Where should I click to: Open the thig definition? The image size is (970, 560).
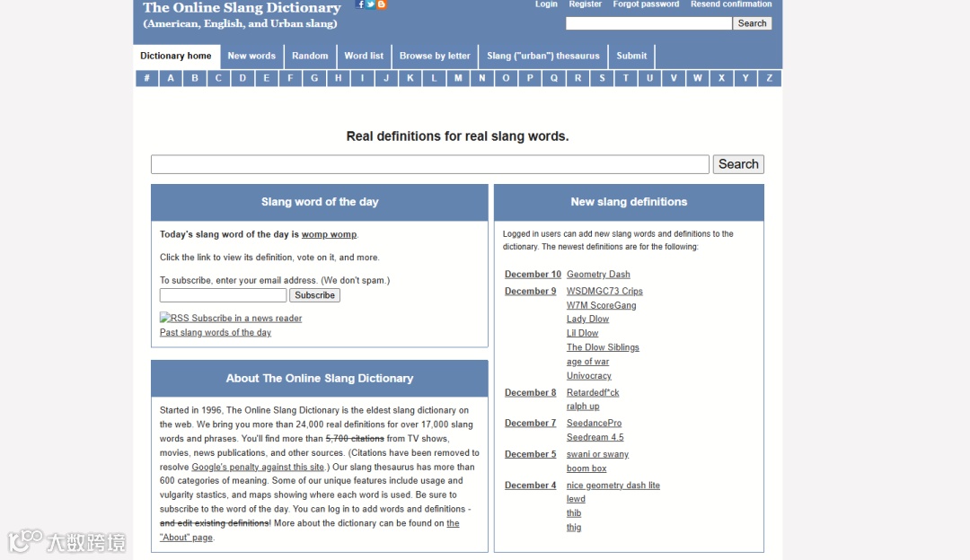point(573,527)
